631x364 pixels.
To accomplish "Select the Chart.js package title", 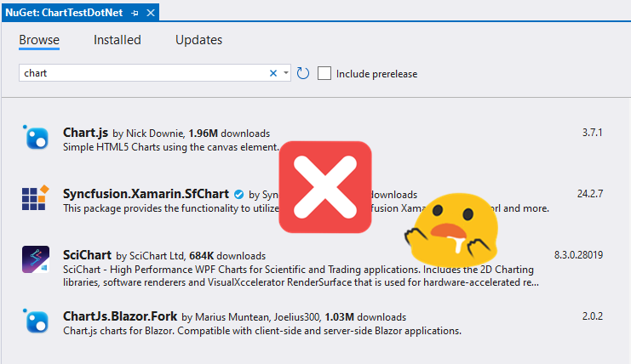I will (86, 133).
